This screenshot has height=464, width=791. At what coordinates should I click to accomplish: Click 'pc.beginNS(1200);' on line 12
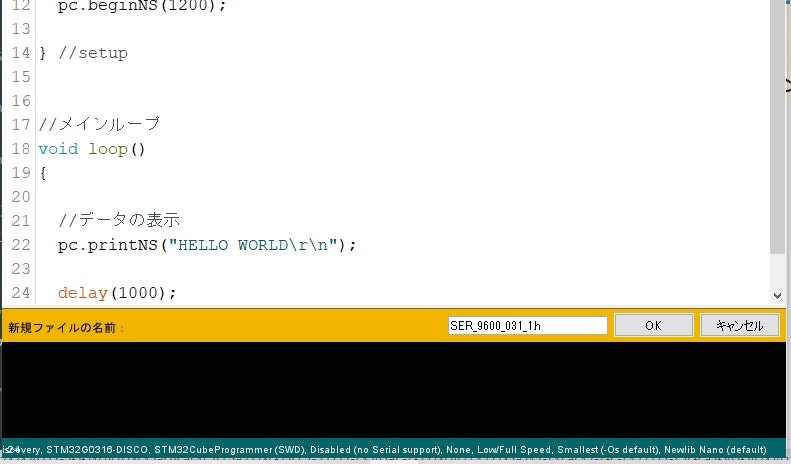click(x=142, y=6)
